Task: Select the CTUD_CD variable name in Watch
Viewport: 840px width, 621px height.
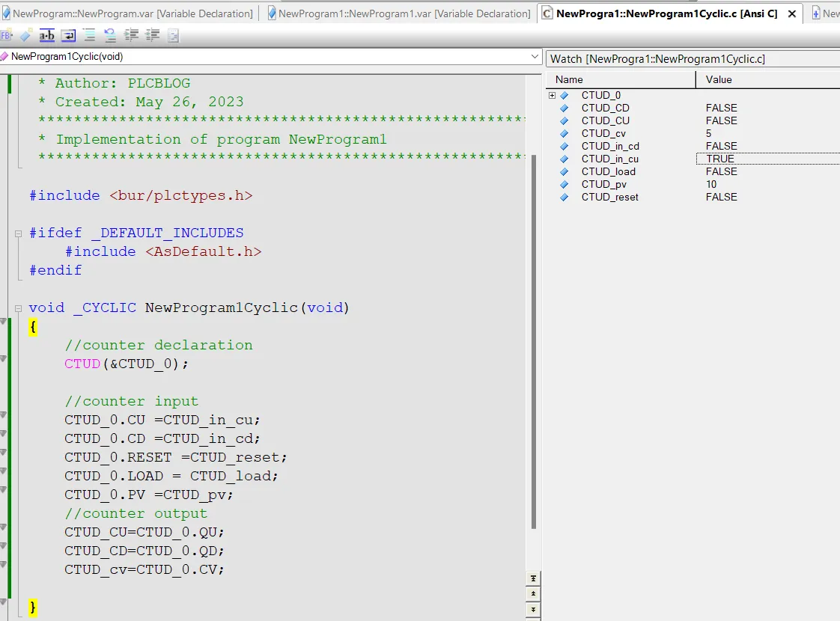Action: (x=606, y=108)
